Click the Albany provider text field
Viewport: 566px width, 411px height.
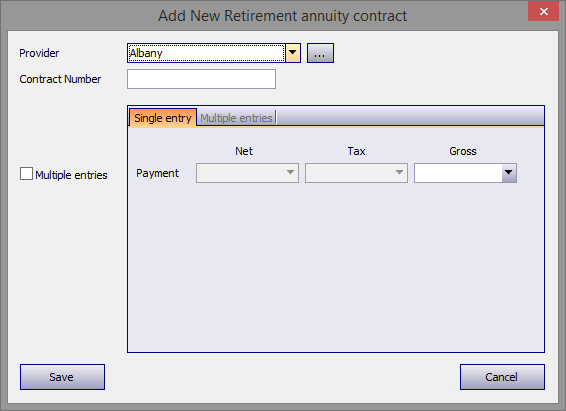click(206, 53)
